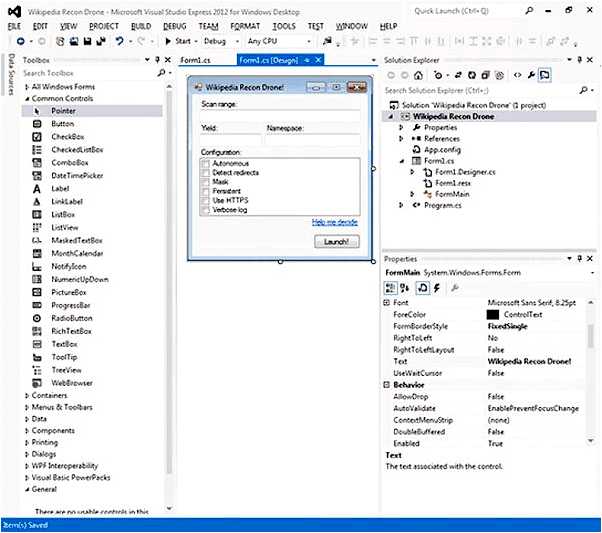602x533 pixels.
Task: Switch Properties to Alphabetical sort icon
Action: (404, 288)
